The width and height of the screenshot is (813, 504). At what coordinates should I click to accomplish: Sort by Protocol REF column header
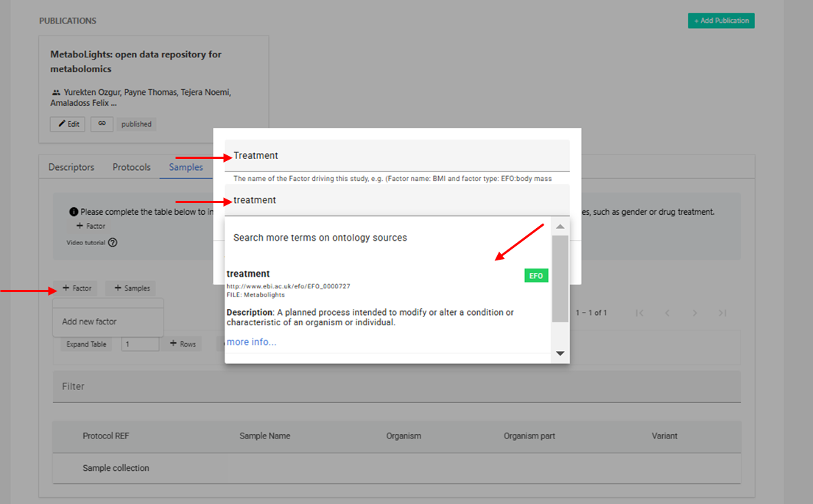coord(106,436)
